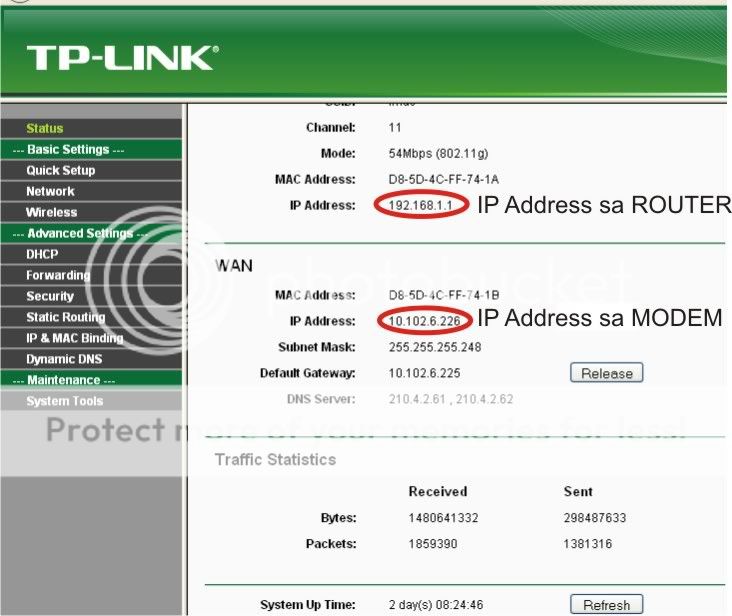This screenshot has height=616, width=732.
Task: Click the Maintenance section header
Action: (x=64, y=380)
